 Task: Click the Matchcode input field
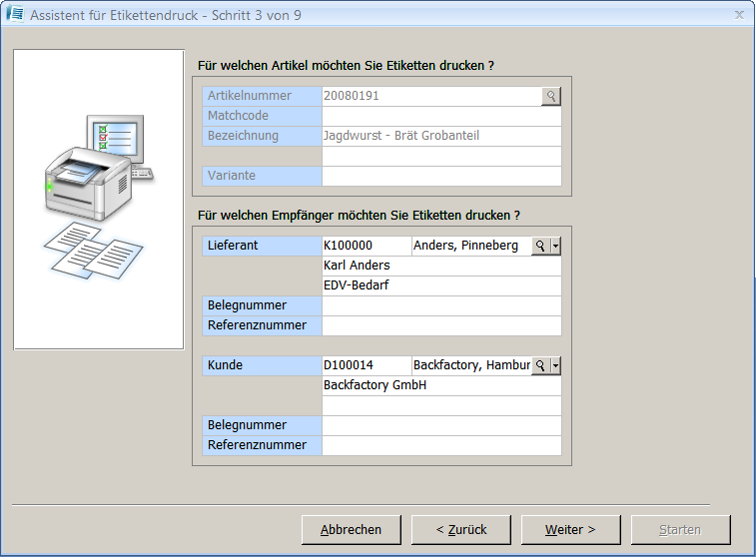click(x=441, y=116)
